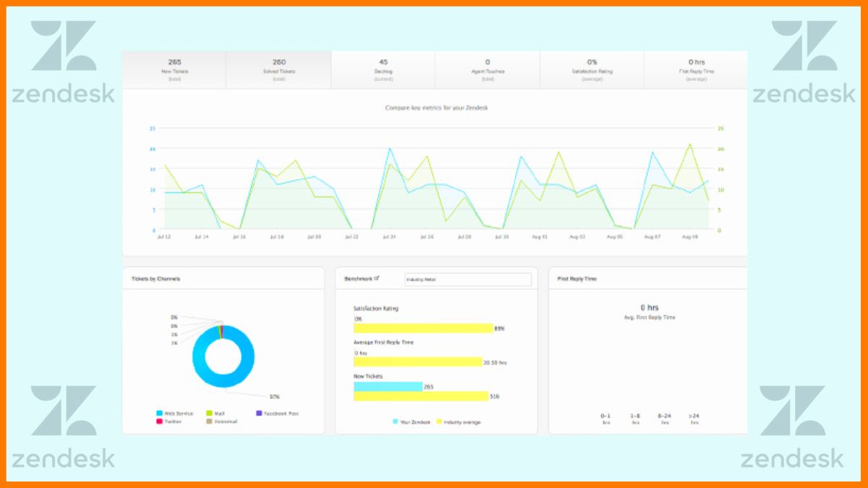Viewport: 868px width, 488px height.
Task: Click the Tickets by Channels panel title
Action: point(156,278)
